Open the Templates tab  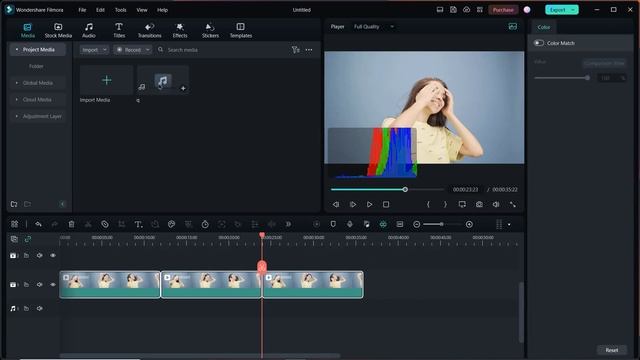[x=240, y=31]
